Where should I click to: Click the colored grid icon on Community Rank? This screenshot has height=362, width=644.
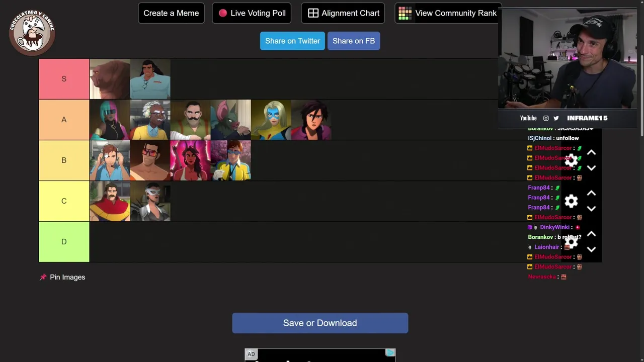405,13
